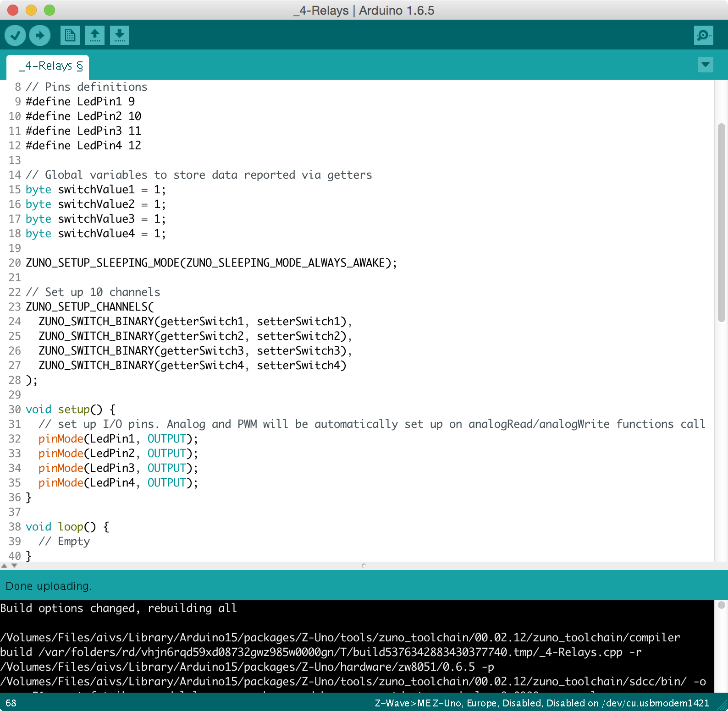Click the ZUNO_SETUP_SLEEPING_MODE line
This screenshot has height=711, width=728.
pos(211,263)
